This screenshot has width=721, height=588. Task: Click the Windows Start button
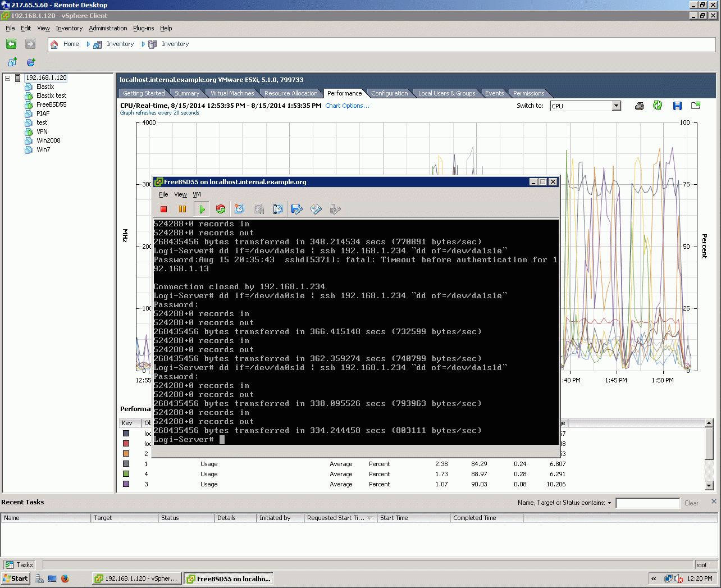(15, 578)
